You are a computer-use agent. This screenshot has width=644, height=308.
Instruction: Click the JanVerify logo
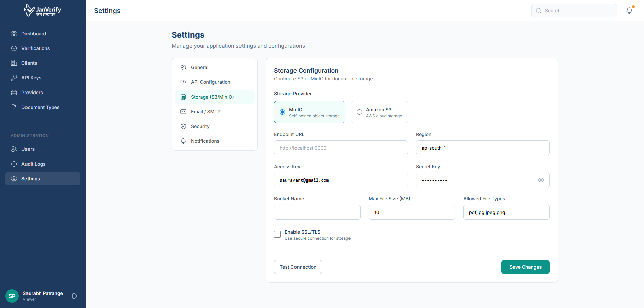[43, 10]
